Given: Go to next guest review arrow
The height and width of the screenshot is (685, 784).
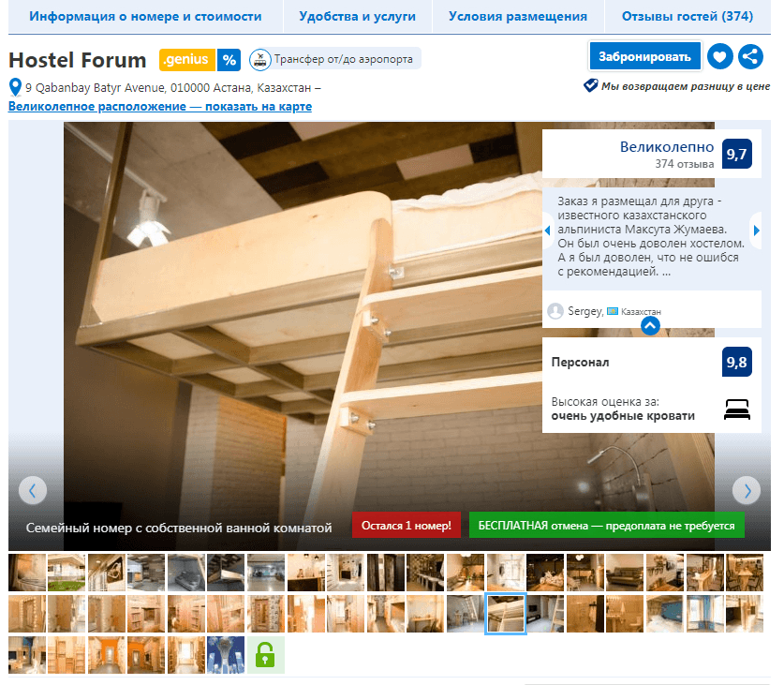Looking at the screenshot, I should click(x=756, y=231).
